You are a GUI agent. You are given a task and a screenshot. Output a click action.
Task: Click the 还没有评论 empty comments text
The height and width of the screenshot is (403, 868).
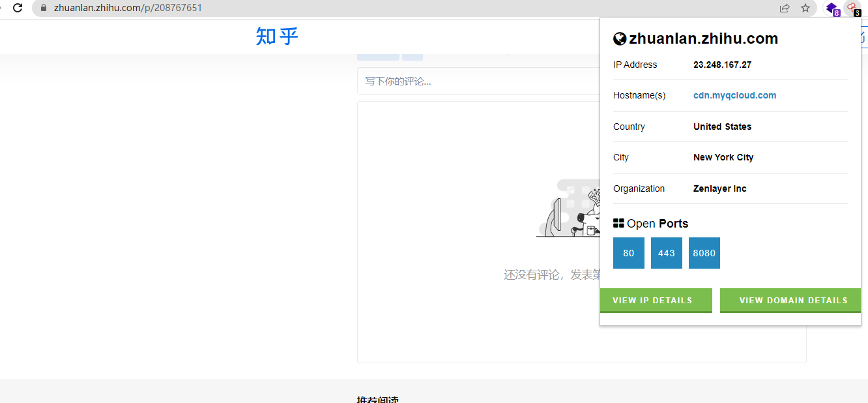551,275
